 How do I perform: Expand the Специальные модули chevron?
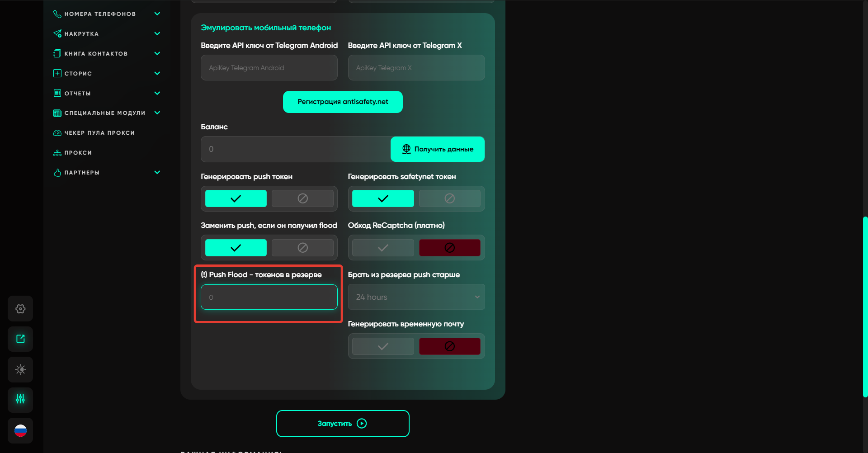tap(157, 113)
